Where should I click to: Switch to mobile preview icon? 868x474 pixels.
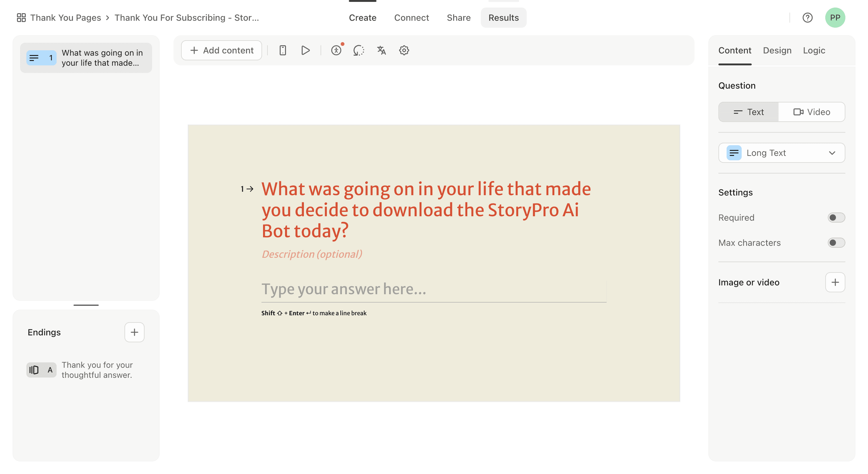click(283, 50)
